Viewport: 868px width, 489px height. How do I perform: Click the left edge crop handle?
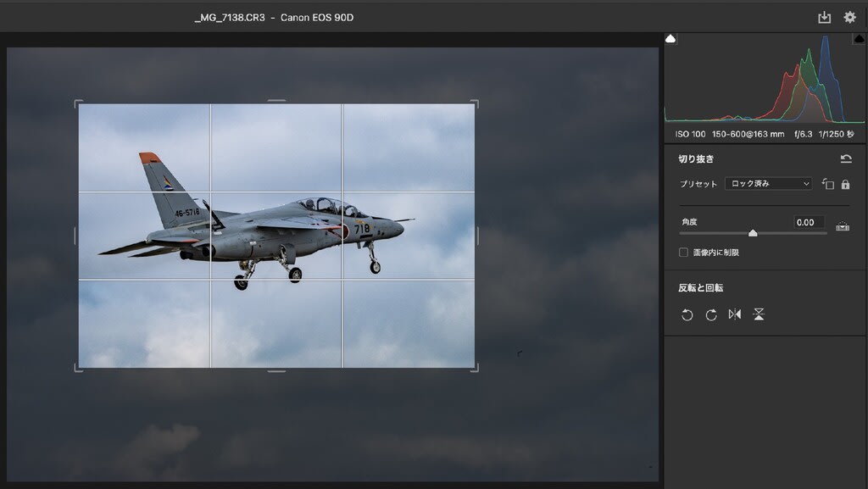(x=75, y=236)
